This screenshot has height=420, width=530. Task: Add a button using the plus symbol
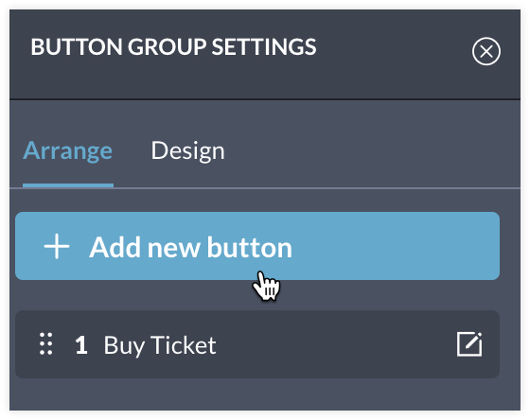tap(57, 246)
